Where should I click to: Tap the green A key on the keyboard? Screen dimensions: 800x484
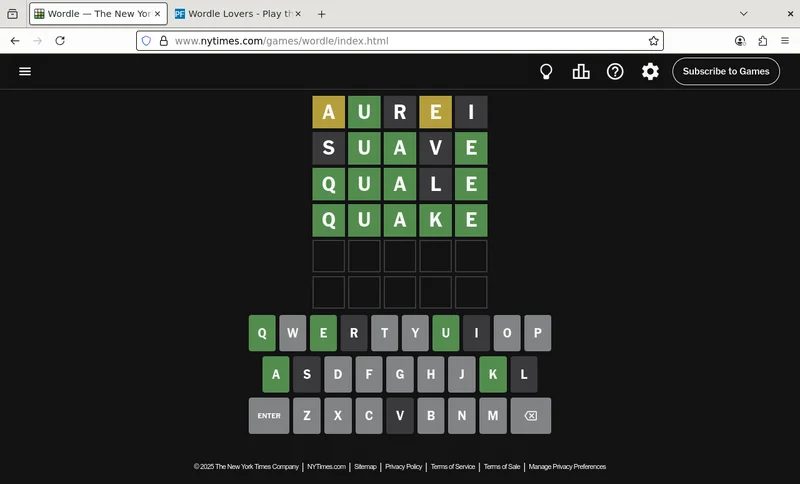point(276,374)
